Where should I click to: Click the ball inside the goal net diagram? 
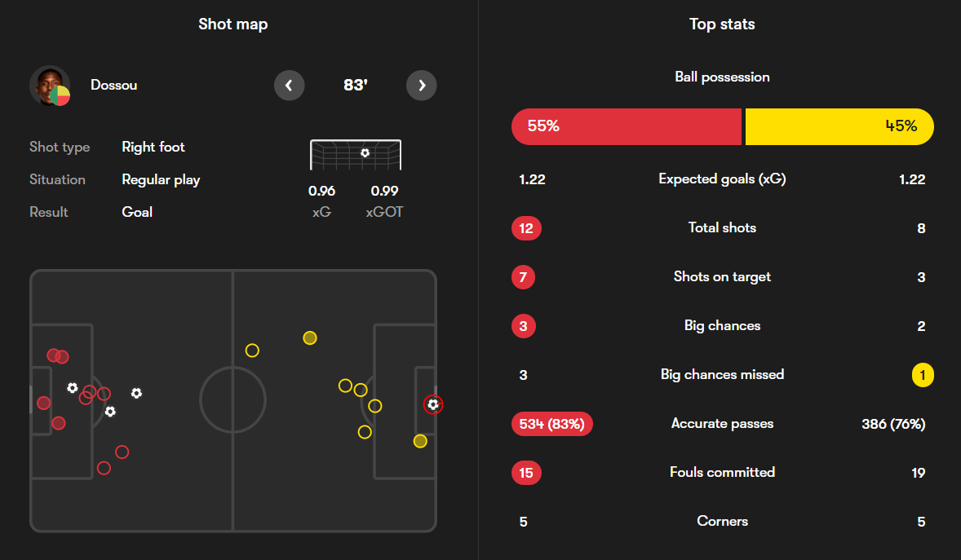coord(365,152)
